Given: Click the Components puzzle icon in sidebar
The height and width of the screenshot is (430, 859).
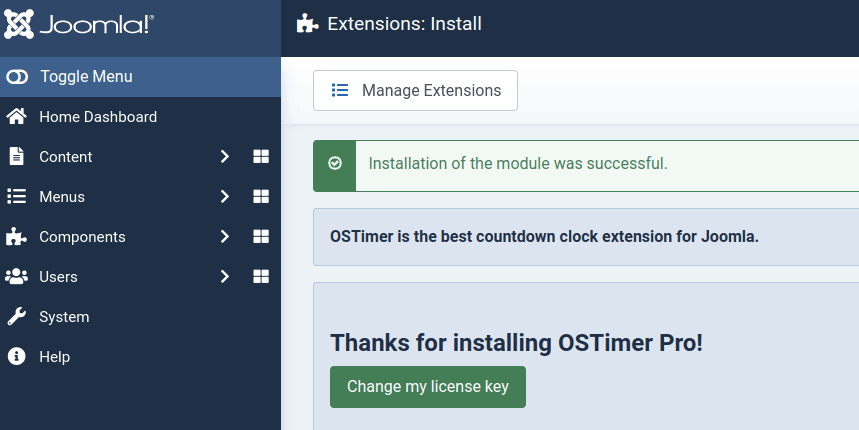Looking at the screenshot, I should [16, 236].
